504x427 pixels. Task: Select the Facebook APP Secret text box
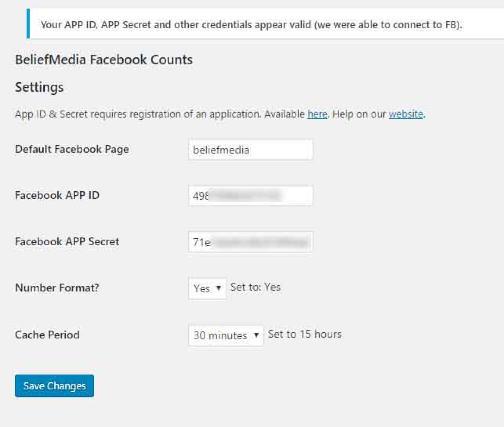(x=251, y=242)
